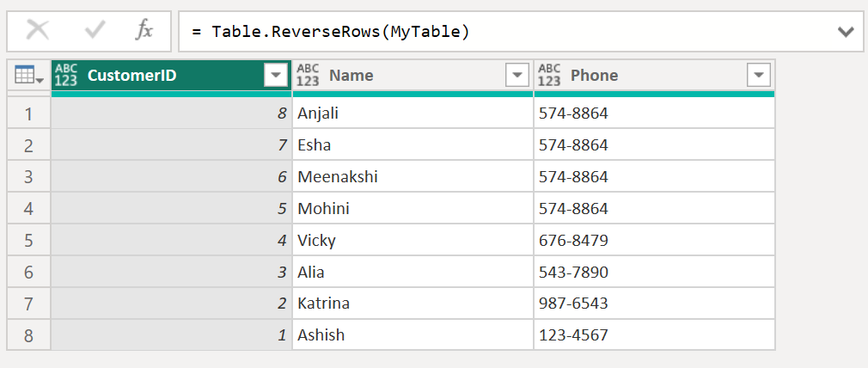Click the Name column data type icon

click(x=308, y=76)
